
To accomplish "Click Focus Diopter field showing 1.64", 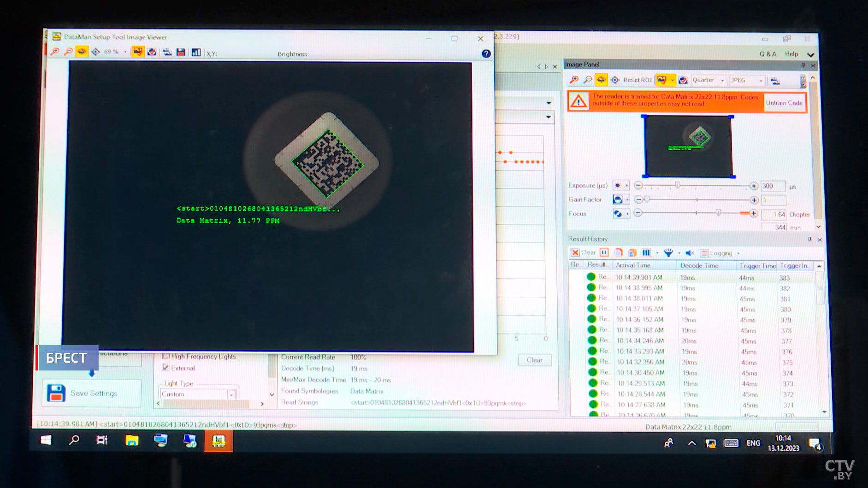I will click(774, 214).
